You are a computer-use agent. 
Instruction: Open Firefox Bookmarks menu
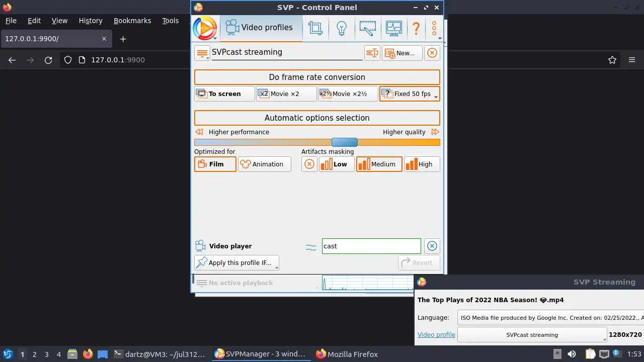(x=132, y=21)
